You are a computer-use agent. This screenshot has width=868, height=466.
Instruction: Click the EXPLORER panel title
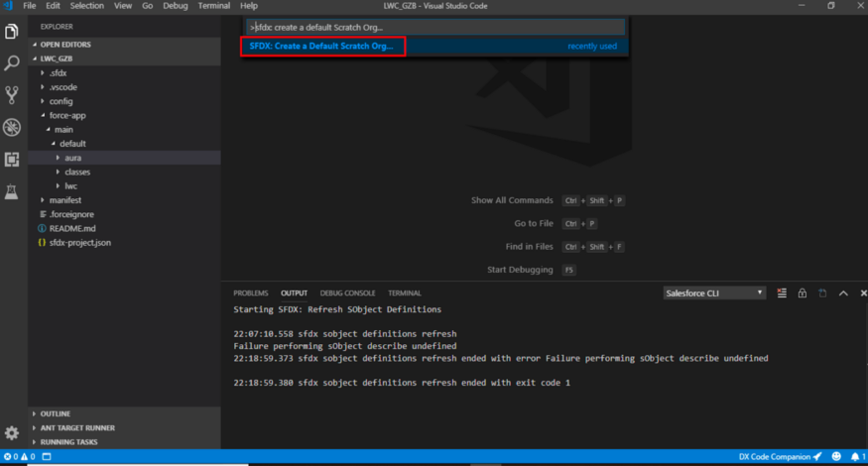pyautogui.click(x=57, y=27)
